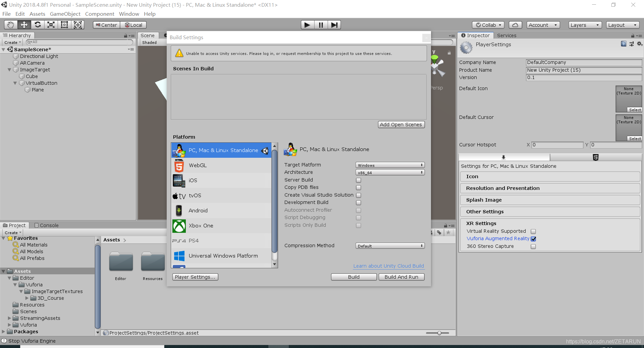The height and width of the screenshot is (348, 644).
Task: Click Build And Run
Action: click(401, 277)
